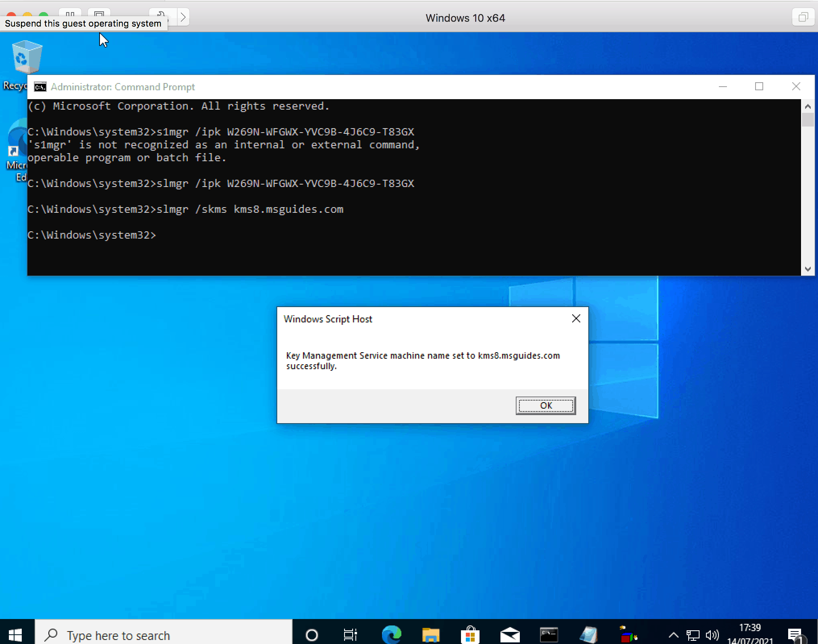Open Microsoft Store from the taskbar
This screenshot has width=818, height=644.
[x=470, y=635]
